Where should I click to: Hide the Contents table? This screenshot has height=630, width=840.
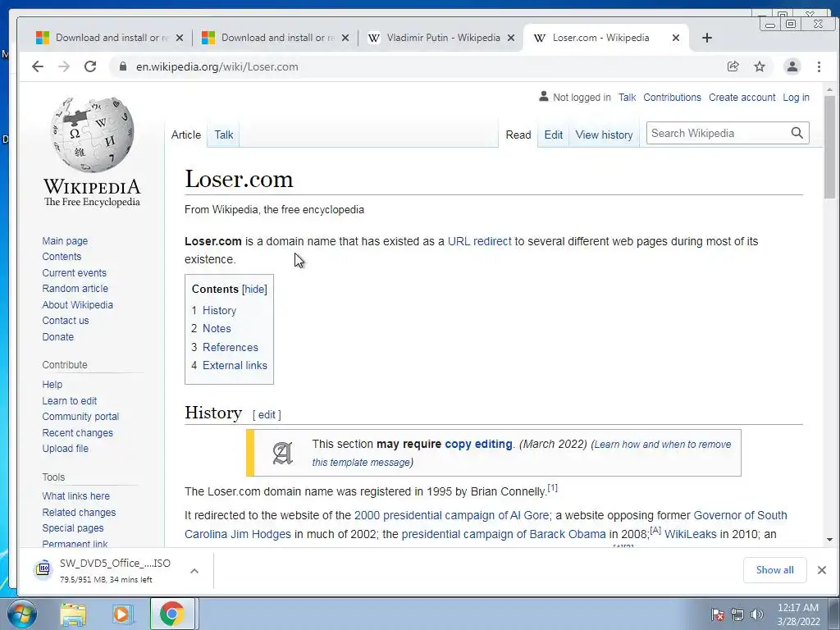pyautogui.click(x=254, y=290)
